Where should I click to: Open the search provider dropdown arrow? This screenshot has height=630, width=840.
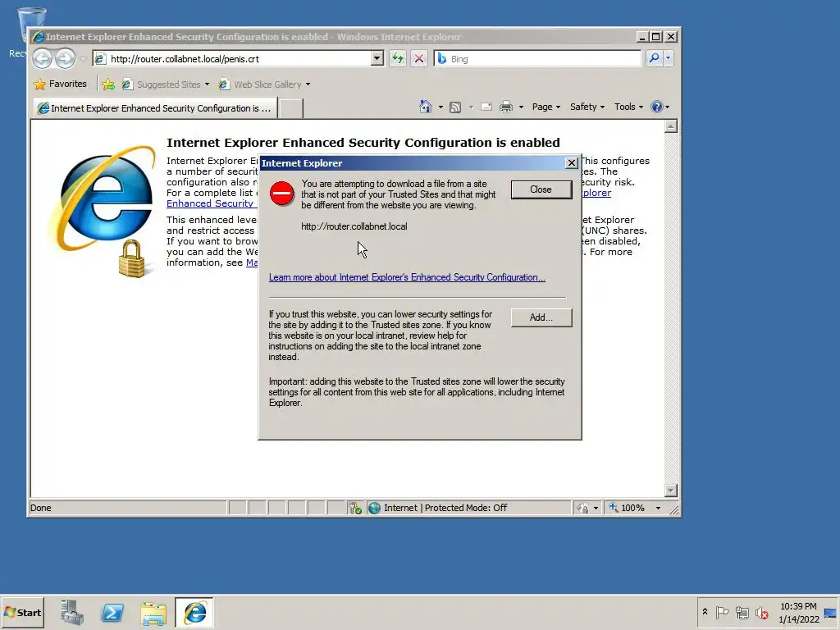(x=668, y=58)
